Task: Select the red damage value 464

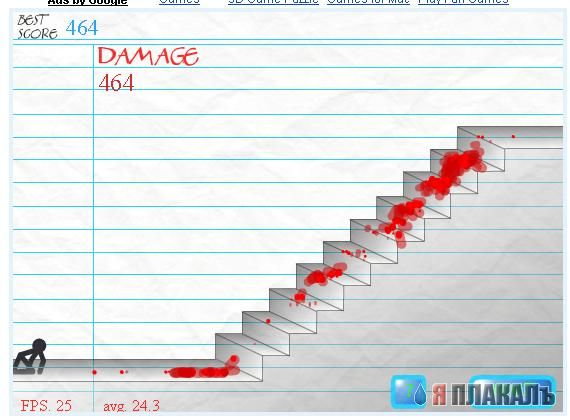Action: point(116,83)
